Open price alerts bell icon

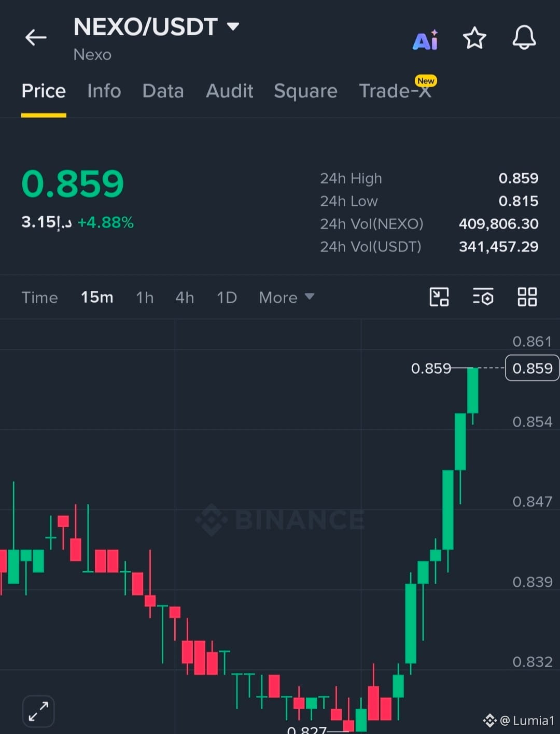pyautogui.click(x=524, y=37)
